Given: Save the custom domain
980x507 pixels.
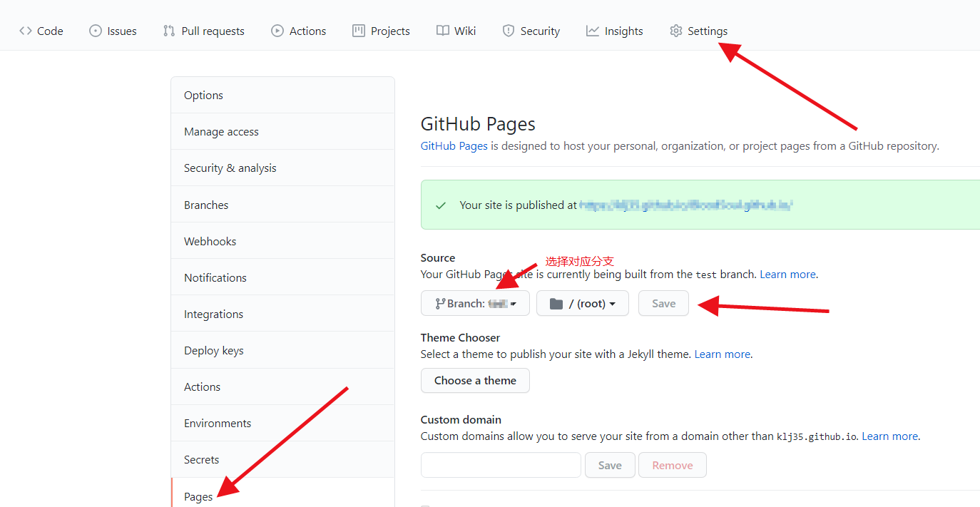Looking at the screenshot, I should [610, 465].
